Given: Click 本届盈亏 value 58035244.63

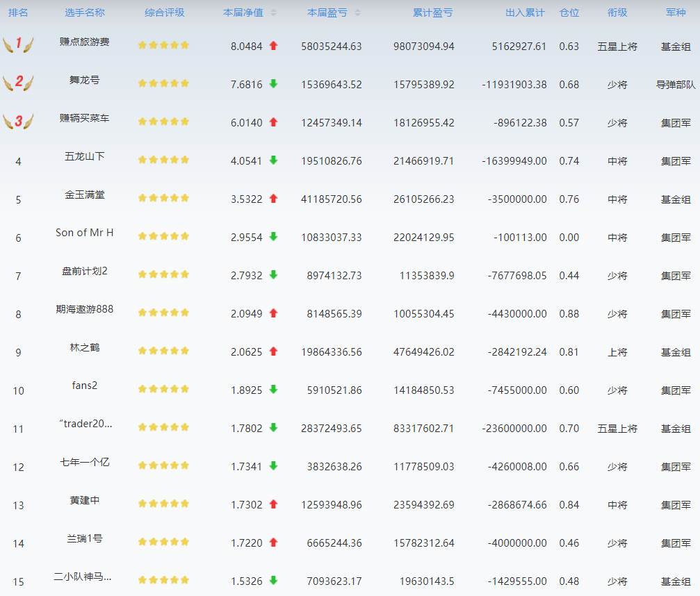Looking at the screenshot, I should 332,47.
